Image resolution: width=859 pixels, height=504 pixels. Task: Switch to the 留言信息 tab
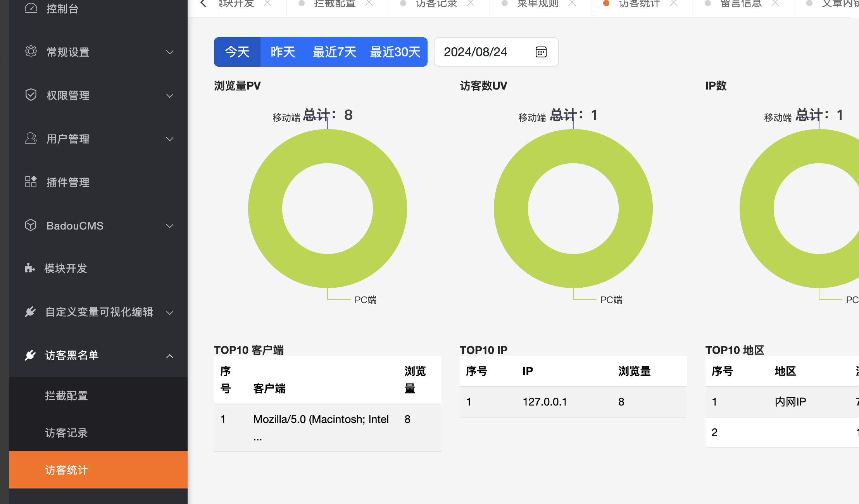point(740,4)
